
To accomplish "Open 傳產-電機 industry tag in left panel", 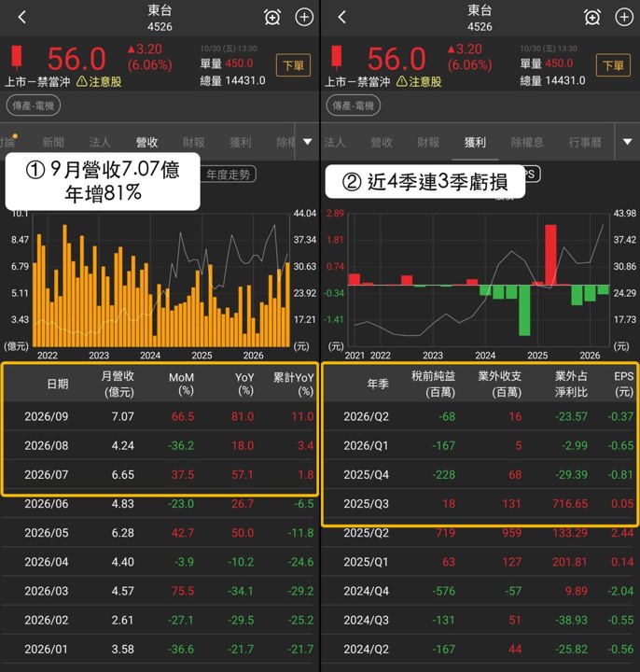I will click(33, 105).
